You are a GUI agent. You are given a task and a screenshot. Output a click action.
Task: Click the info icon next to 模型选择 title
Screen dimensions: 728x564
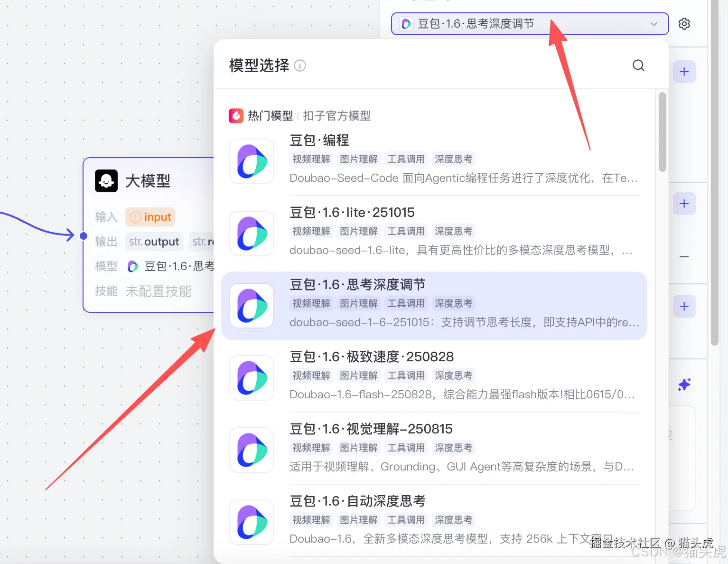(300, 66)
